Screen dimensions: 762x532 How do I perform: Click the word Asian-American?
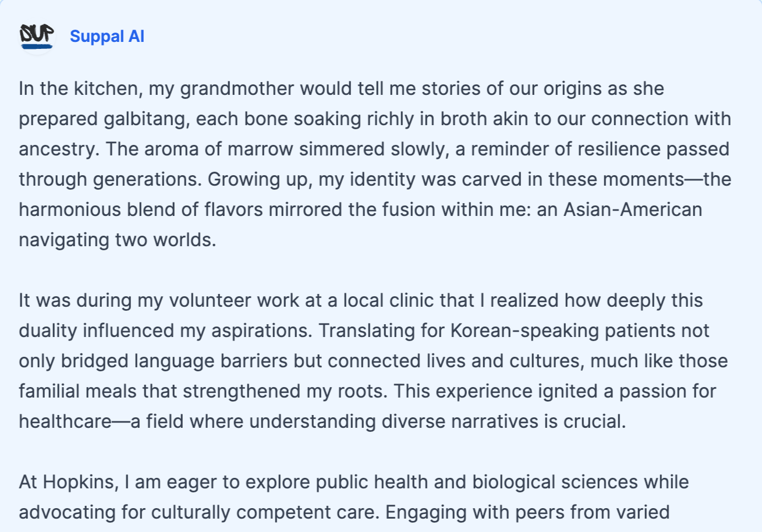click(x=632, y=208)
